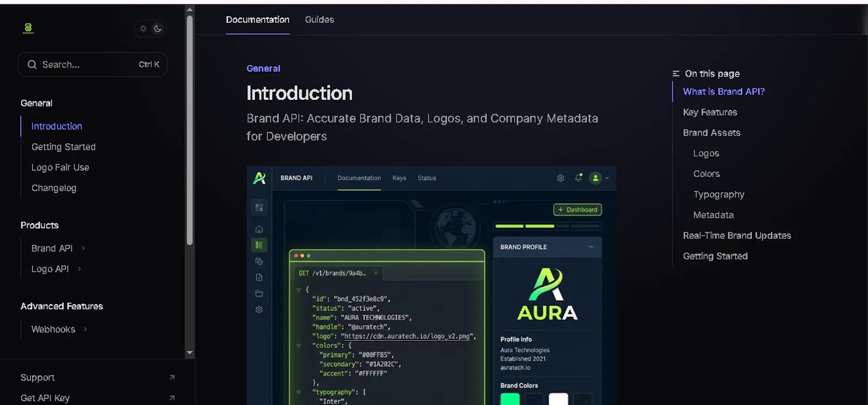Image resolution: width=868 pixels, height=405 pixels.
Task: Click the Aura logo in mockup header
Action: pos(259,178)
